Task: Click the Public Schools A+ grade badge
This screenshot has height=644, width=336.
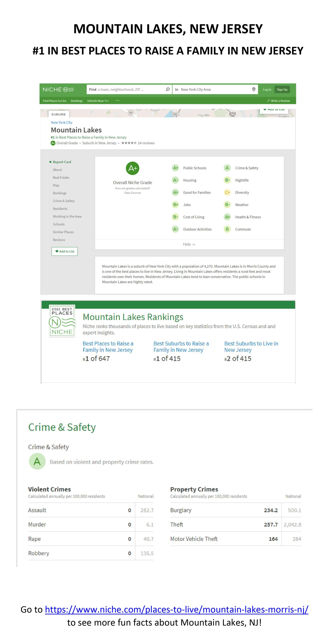Action: 175,168
